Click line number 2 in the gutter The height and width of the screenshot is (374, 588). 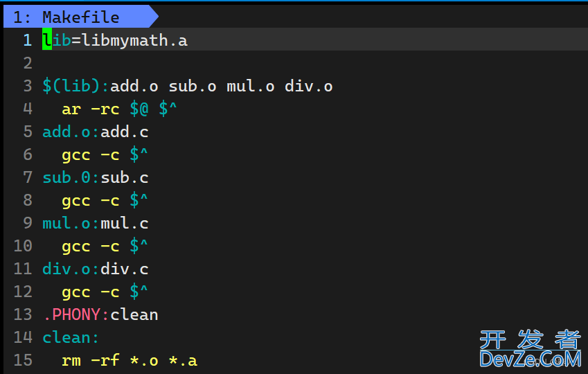pyautogui.click(x=28, y=63)
